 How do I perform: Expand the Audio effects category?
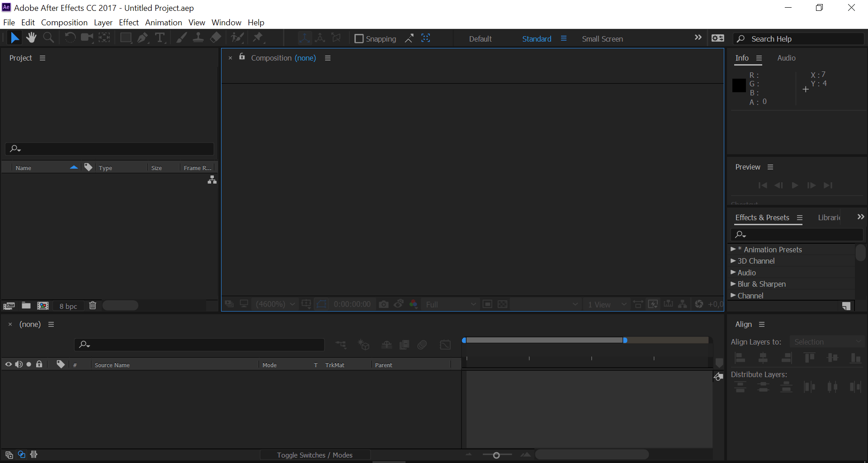[733, 272]
